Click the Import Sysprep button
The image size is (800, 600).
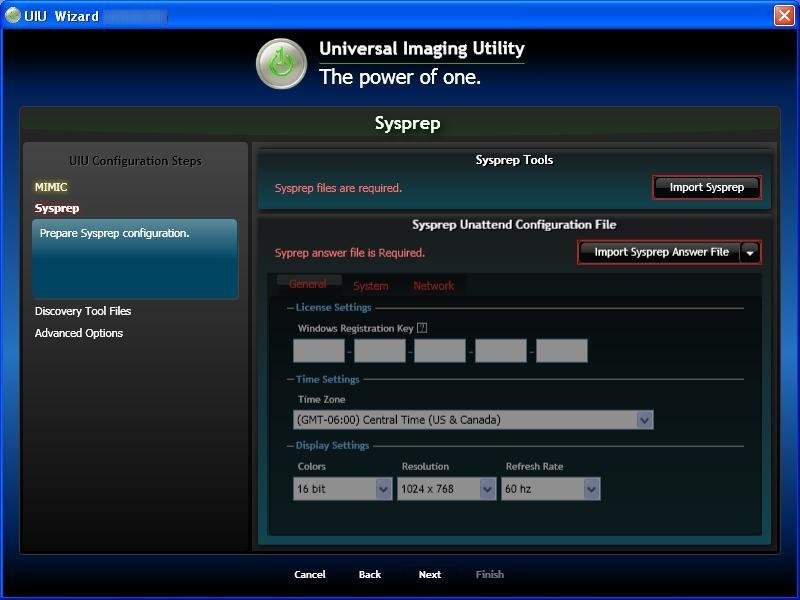coord(707,187)
